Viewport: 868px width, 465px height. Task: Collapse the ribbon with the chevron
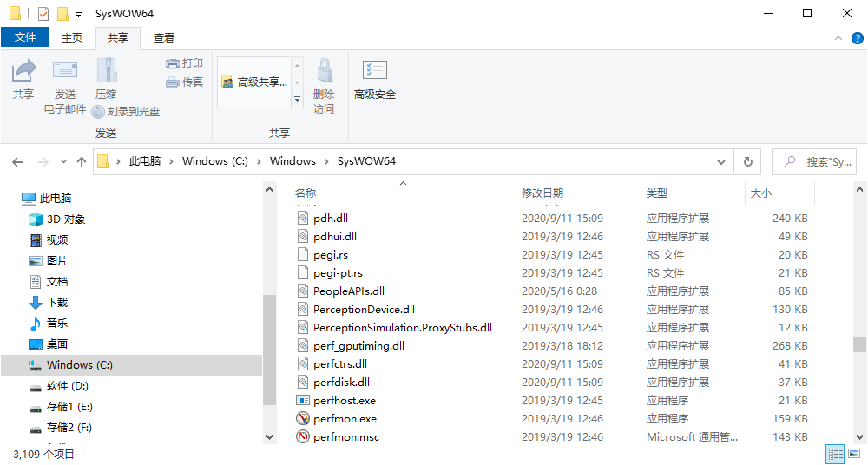[838, 38]
